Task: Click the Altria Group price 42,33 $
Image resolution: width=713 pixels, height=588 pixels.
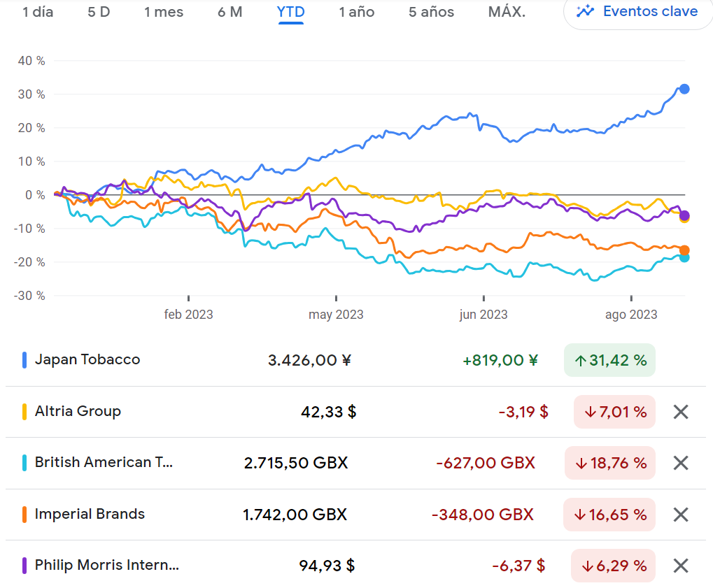Action: [x=328, y=412]
